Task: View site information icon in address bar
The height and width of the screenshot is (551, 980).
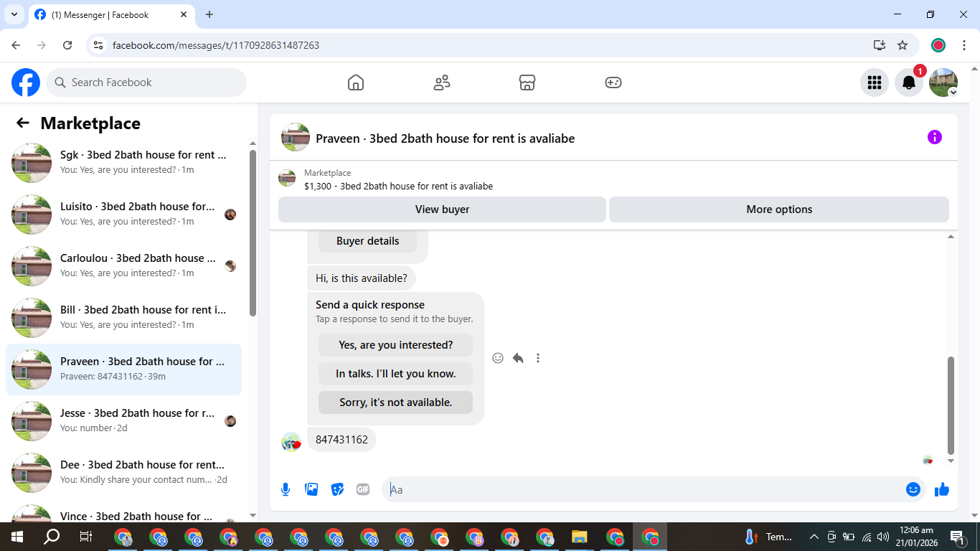Action: click(99, 45)
